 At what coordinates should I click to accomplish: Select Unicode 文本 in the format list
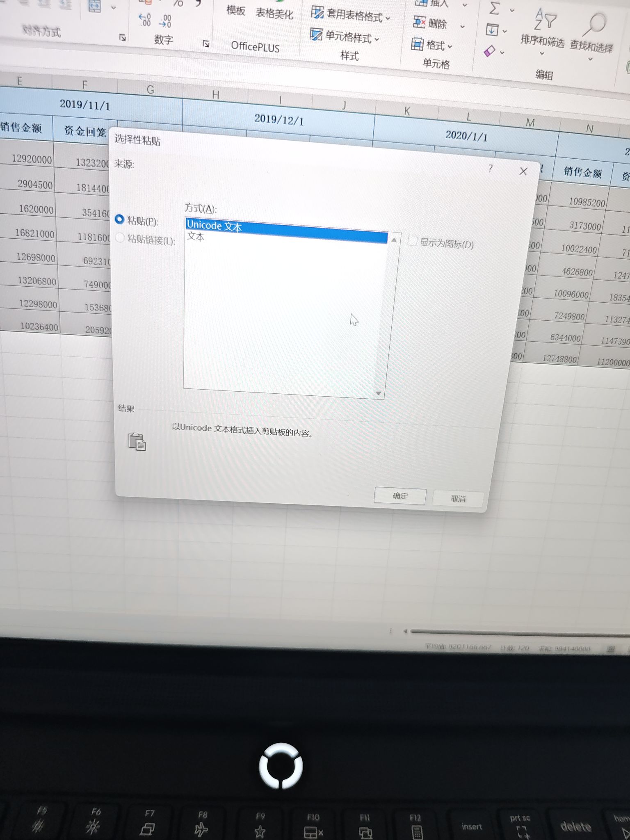tap(214, 226)
